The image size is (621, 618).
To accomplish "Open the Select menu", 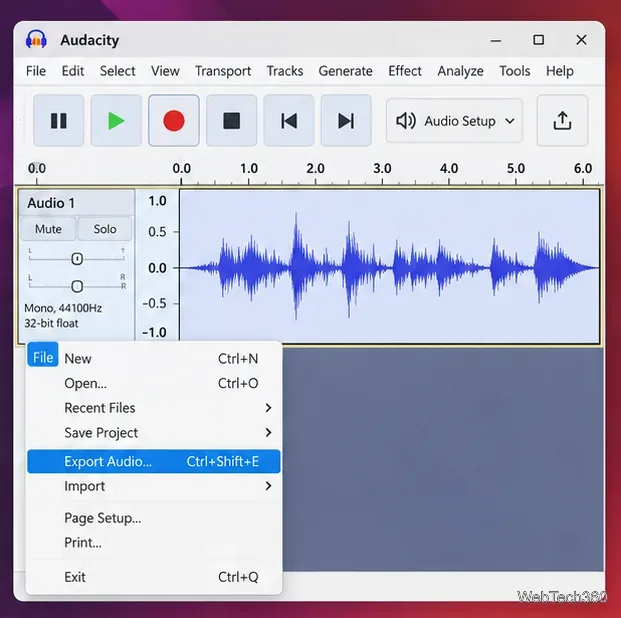I will click(117, 71).
